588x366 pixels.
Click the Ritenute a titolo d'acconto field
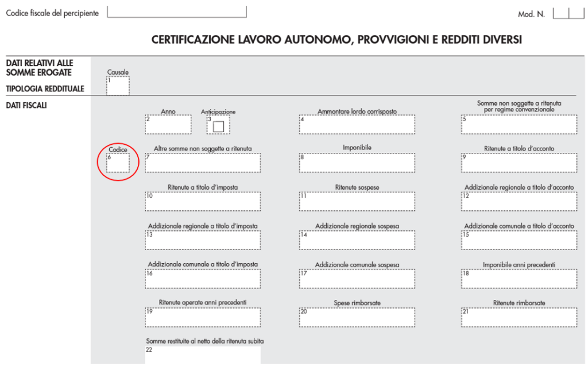pyautogui.click(x=519, y=163)
